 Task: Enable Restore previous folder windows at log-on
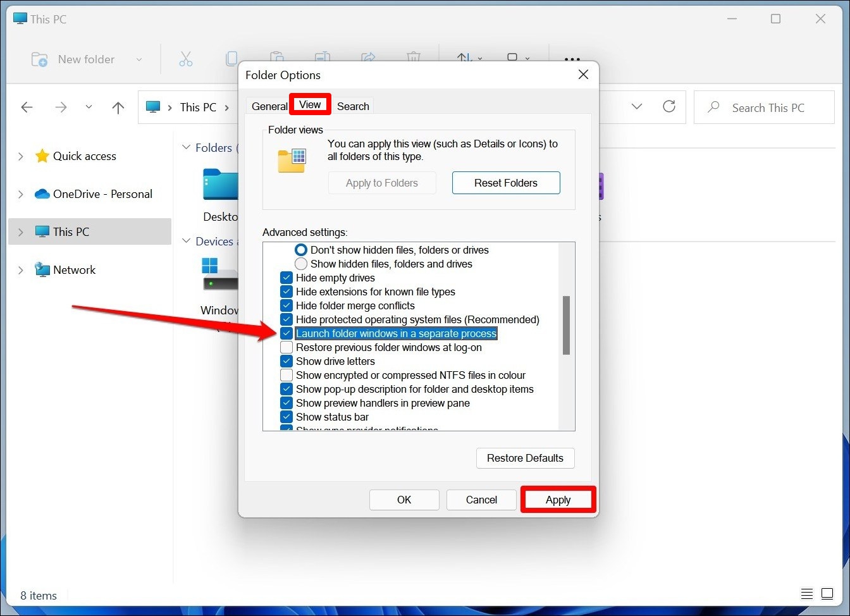(x=286, y=347)
